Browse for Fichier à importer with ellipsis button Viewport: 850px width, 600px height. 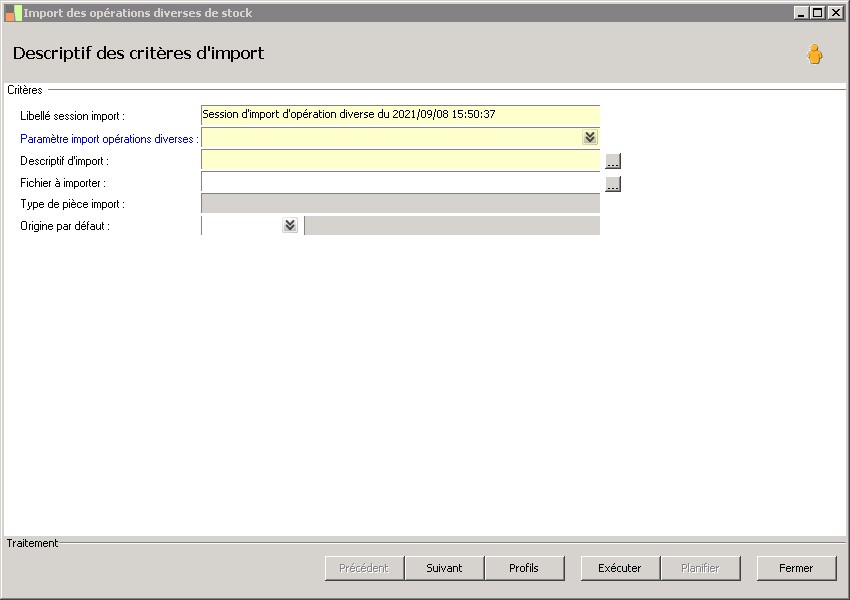click(613, 184)
